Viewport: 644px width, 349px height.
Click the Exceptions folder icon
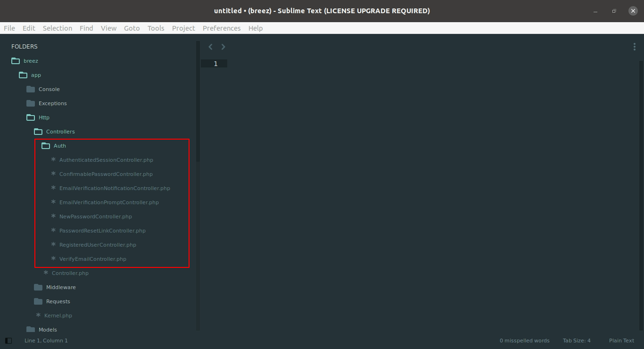point(31,103)
